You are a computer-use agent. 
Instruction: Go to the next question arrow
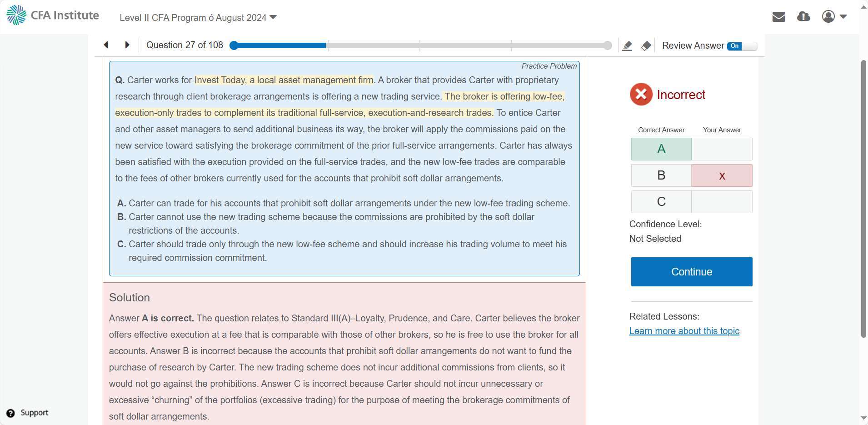coord(127,45)
